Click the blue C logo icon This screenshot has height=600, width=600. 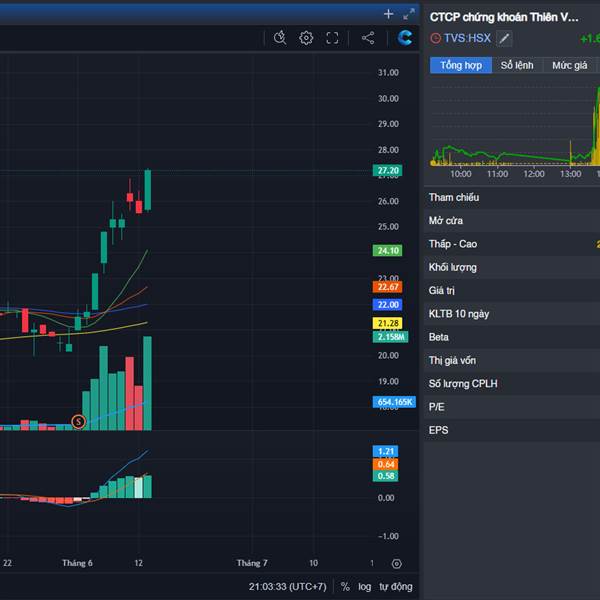tap(404, 38)
